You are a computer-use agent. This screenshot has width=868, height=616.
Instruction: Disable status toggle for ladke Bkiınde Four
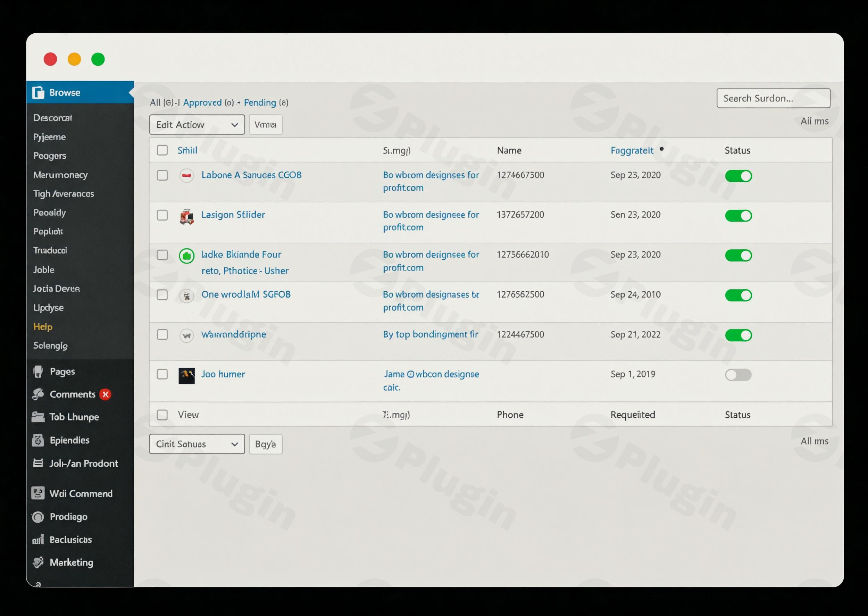point(738,255)
